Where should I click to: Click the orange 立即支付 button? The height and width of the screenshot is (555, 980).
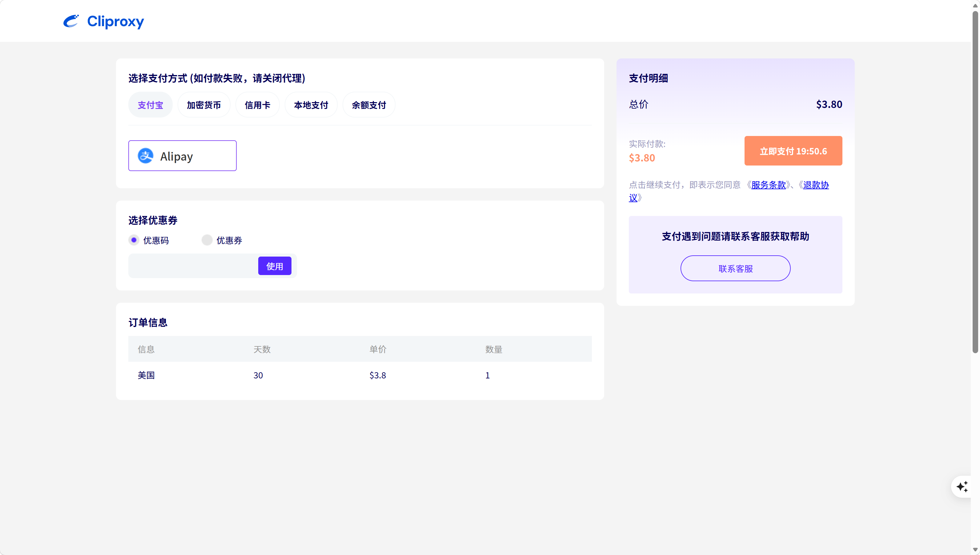[x=793, y=151]
